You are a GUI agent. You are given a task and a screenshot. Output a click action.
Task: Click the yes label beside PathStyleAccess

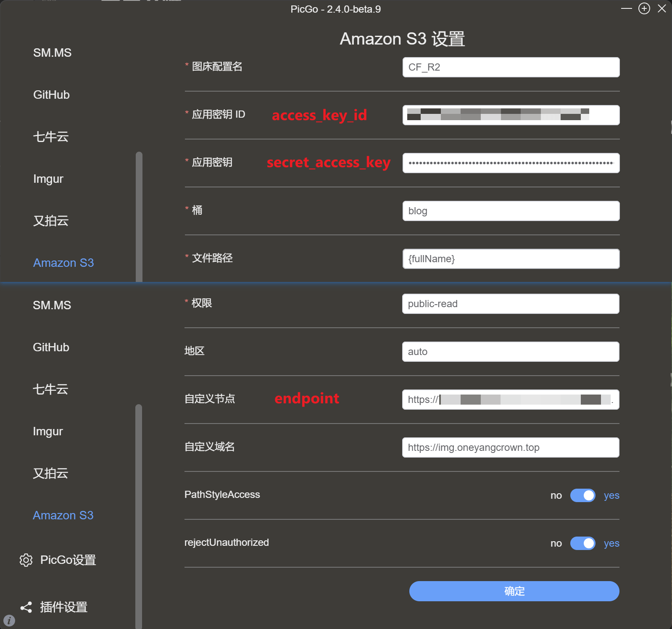611,495
